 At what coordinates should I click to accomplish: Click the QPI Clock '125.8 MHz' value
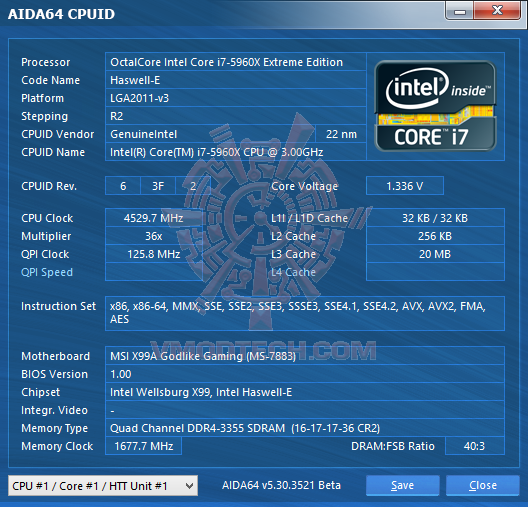click(154, 254)
